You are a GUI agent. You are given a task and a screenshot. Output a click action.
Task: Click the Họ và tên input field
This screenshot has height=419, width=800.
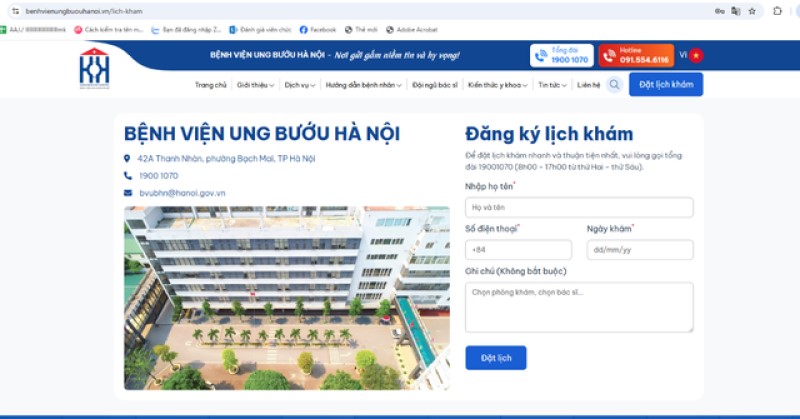(x=579, y=207)
